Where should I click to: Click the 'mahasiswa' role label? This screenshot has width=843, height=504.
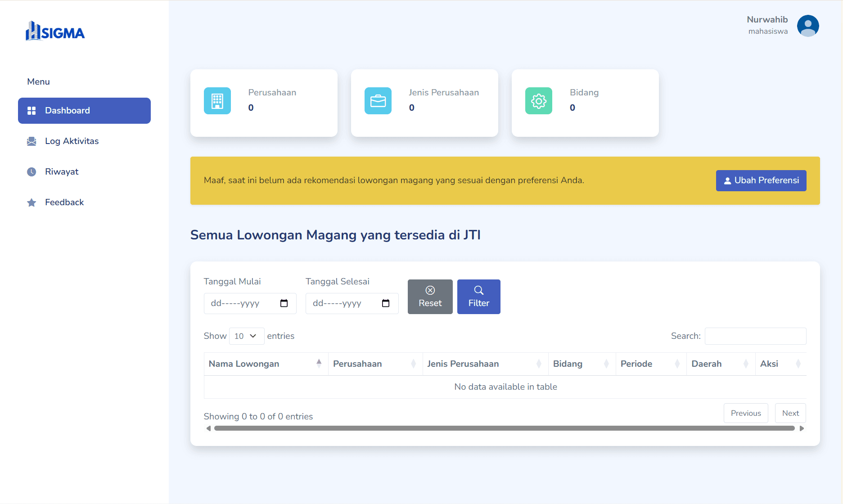(768, 31)
